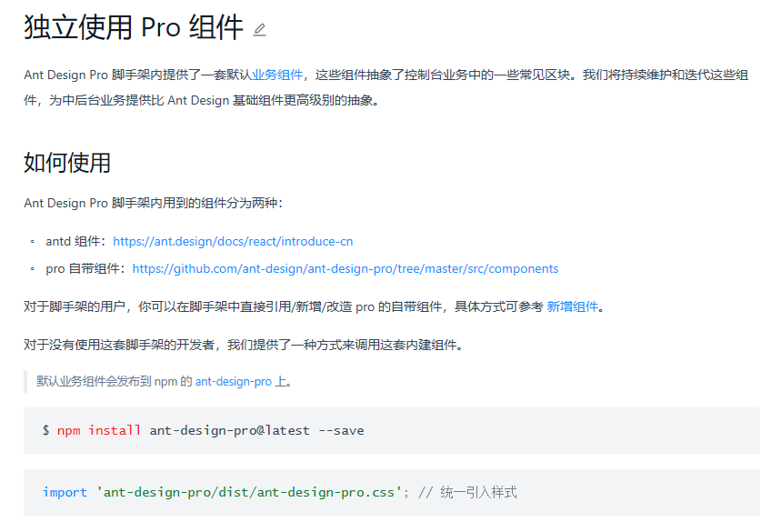The image size is (771, 532).
Task: Follow the 新增组件 link
Action: click(x=573, y=306)
